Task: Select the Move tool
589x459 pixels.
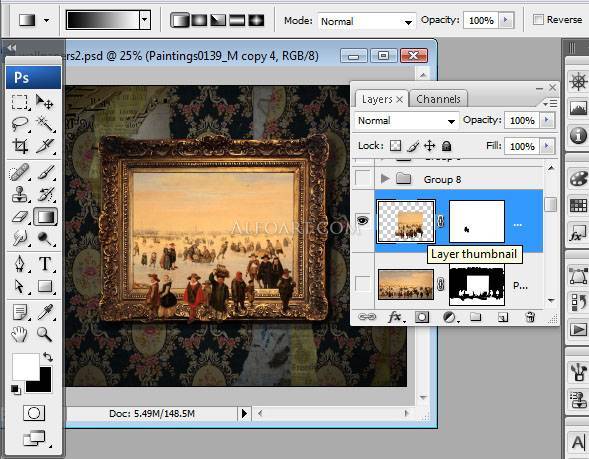Action: tap(45, 102)
